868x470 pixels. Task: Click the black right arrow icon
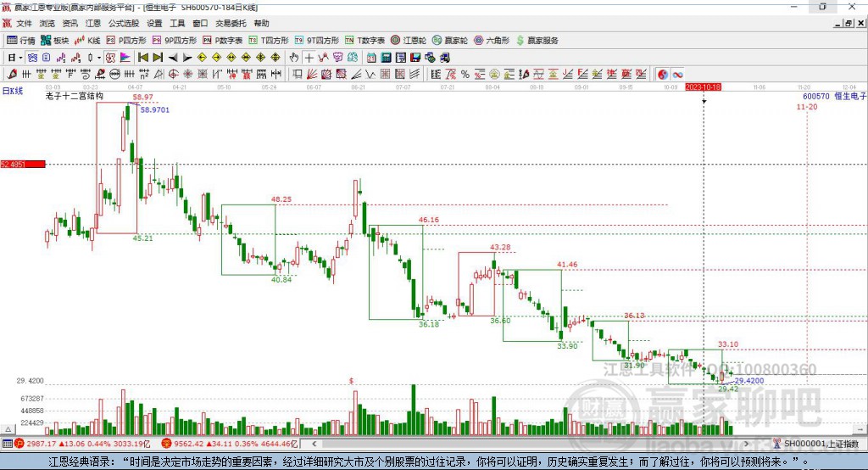187,57
